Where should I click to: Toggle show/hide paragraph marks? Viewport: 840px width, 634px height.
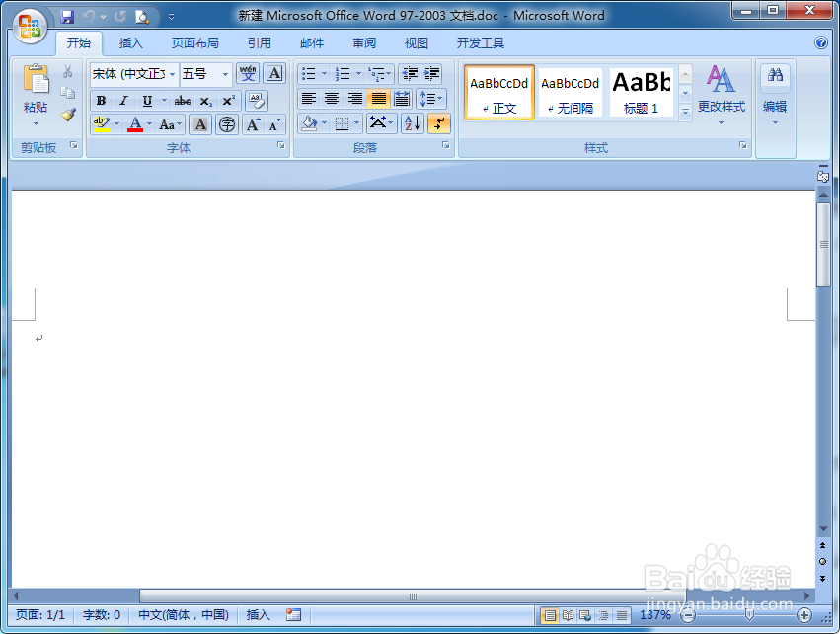click(x=438, y=123)
